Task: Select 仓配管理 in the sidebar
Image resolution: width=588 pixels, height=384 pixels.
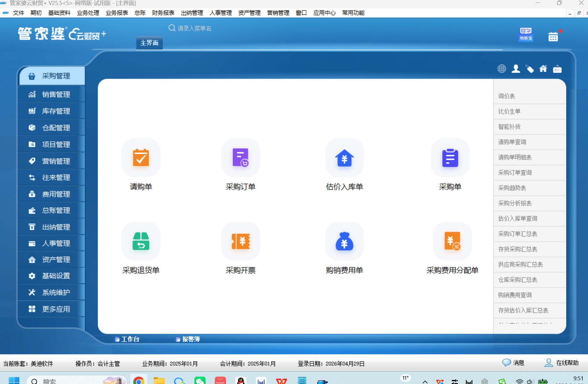Action: 51,127
